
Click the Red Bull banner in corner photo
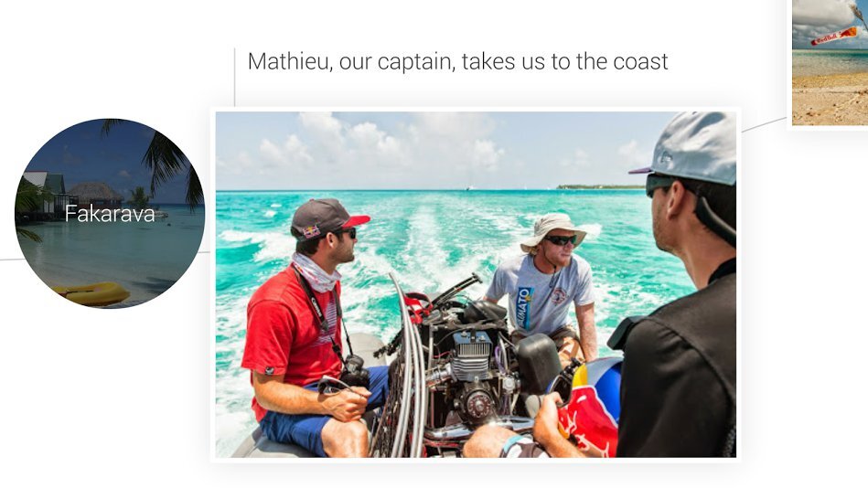point(834,36)
